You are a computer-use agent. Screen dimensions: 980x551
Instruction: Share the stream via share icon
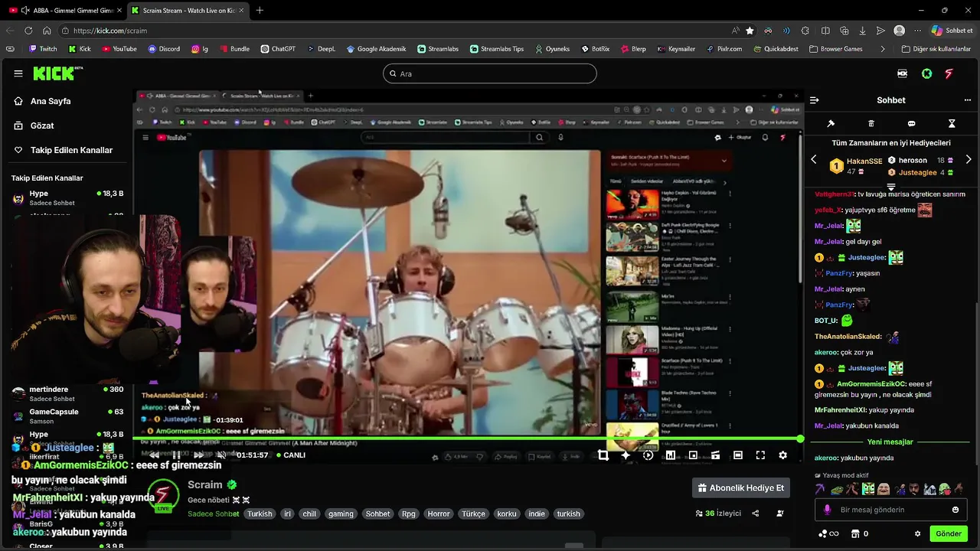(x=756, y=514)
